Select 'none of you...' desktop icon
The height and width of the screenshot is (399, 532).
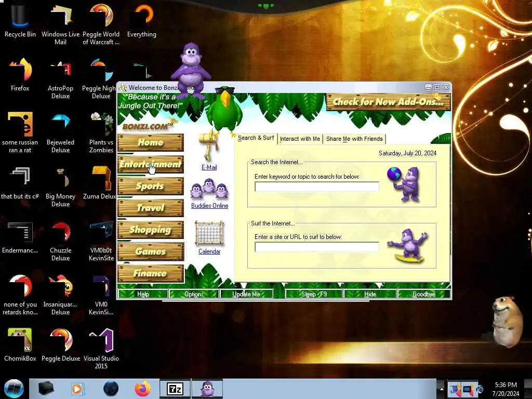click(20, 295)
